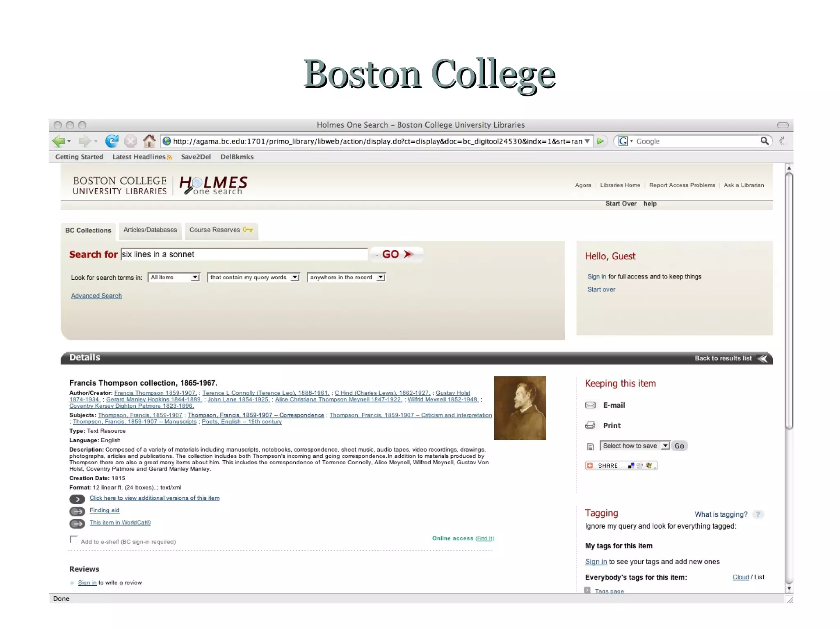Open the 'that contain my query words' dropdown

[253, 278]
